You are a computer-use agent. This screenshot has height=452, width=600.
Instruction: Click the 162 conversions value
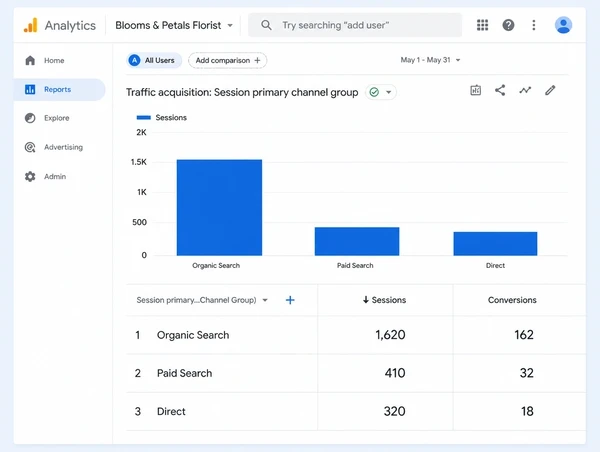(x=524, y=335)
